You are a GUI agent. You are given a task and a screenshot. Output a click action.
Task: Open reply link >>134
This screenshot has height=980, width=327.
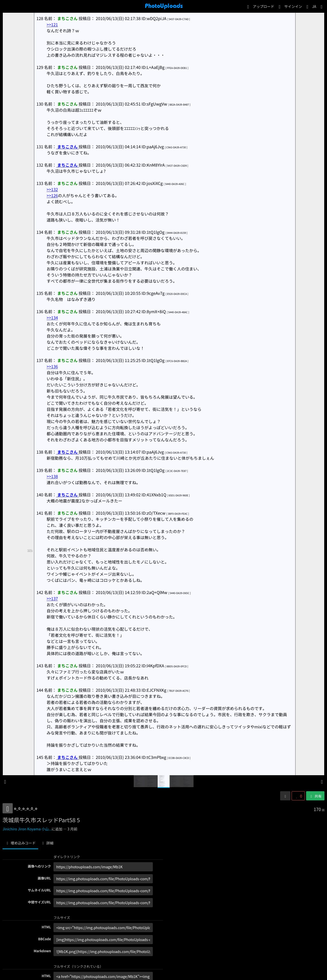pyautogui.click(x=52, y=318)
